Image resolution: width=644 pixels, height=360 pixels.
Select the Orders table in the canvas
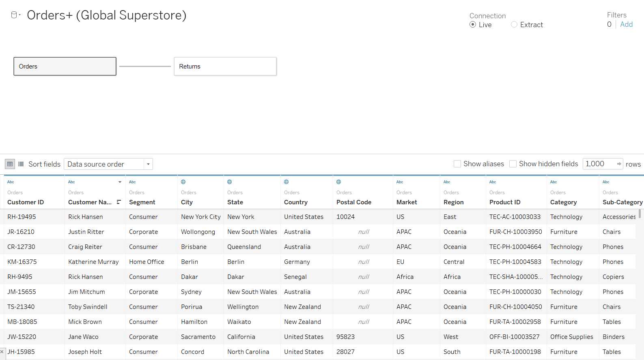coord(65,66)
